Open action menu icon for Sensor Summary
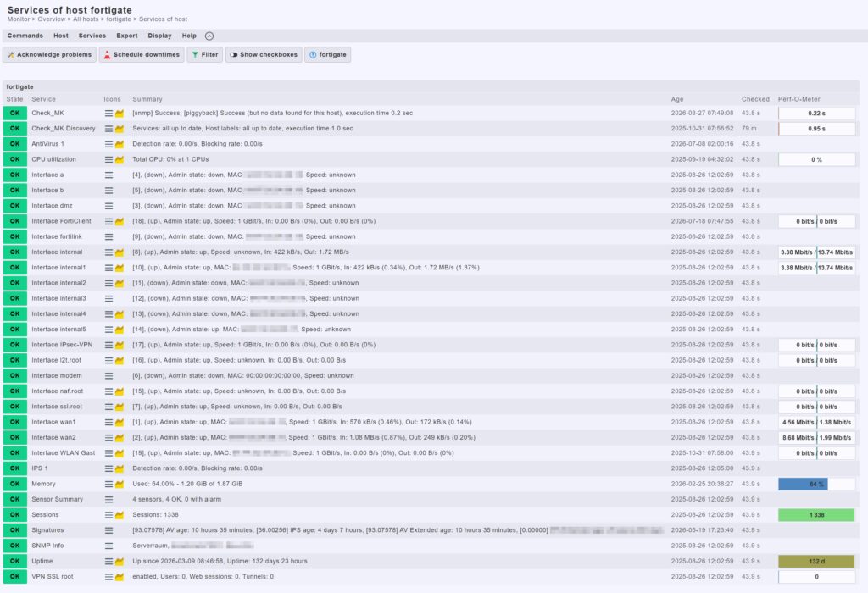 (109, 500)
